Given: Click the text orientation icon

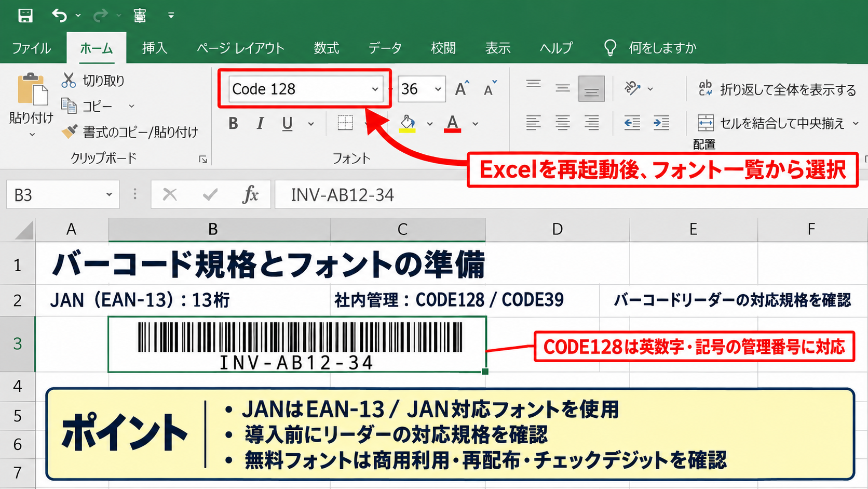Looking at the screenshot, I should pos(632,88).
